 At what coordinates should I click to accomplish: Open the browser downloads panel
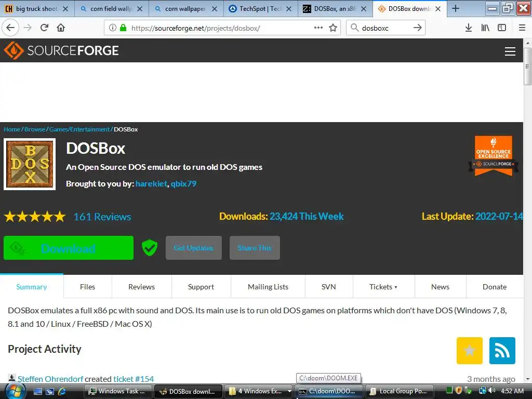469,28
